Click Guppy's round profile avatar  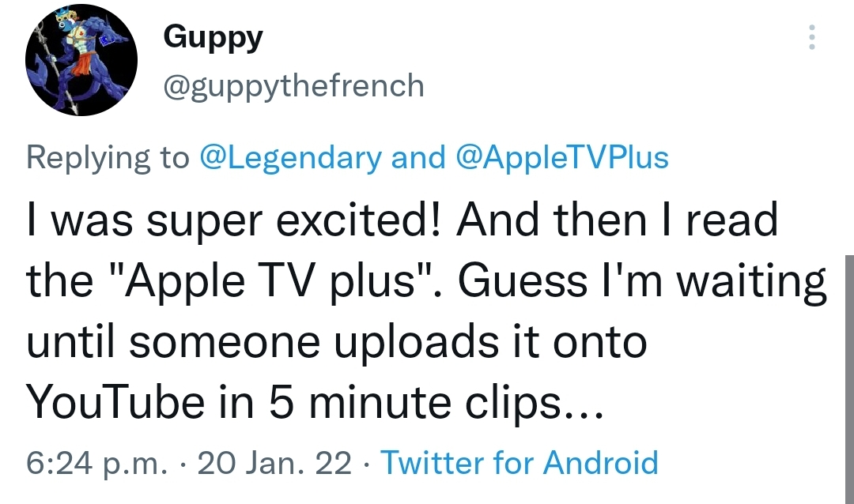coord(81,60)
